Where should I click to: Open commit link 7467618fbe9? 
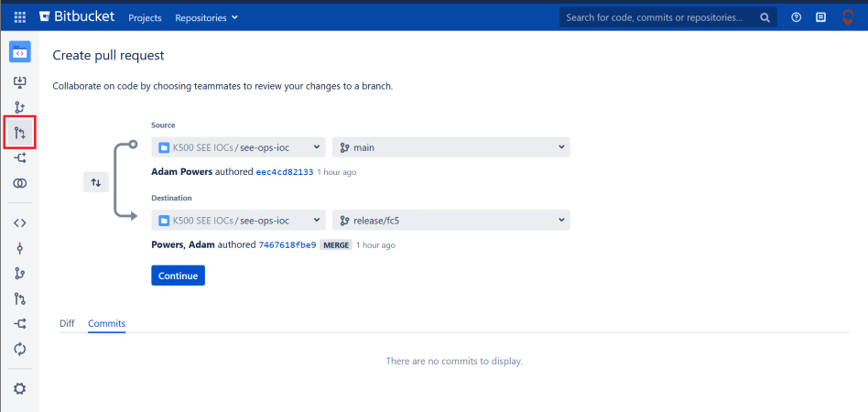[x=287, y=245]
